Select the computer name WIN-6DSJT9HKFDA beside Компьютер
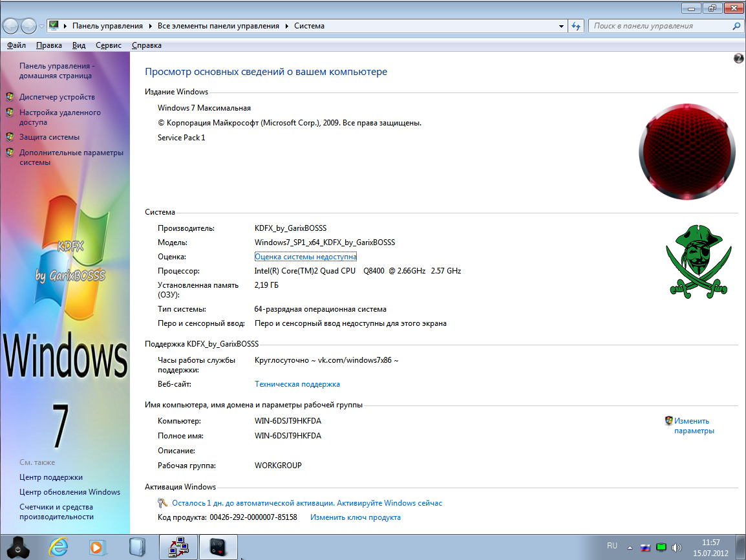Image resolution: width=746 pixels, height=560 pixels. point(288,421)
